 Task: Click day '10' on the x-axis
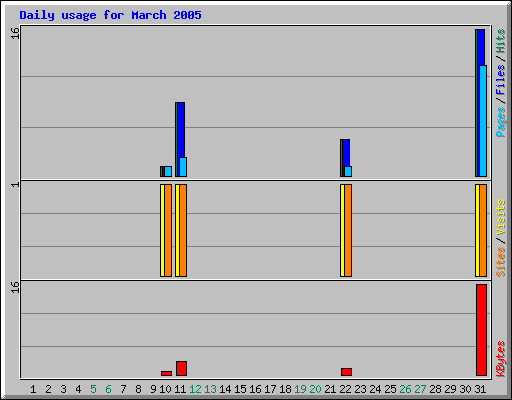point(165,389)
